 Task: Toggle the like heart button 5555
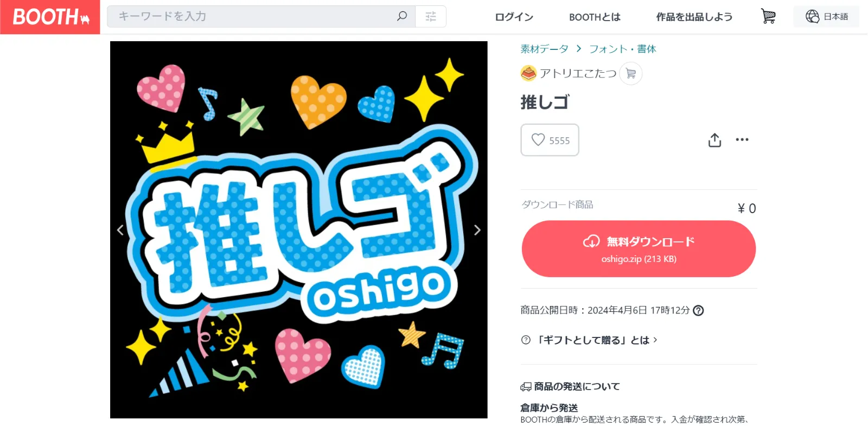coord(550,140)
